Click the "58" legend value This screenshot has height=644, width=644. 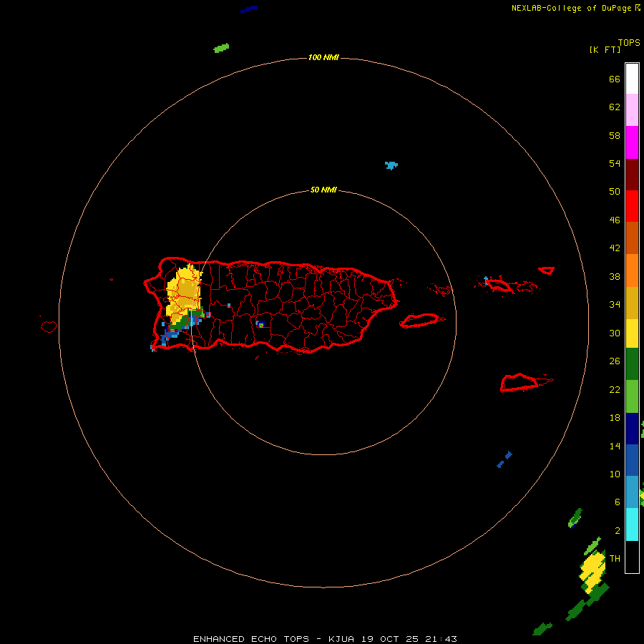(x=615, y=135)
